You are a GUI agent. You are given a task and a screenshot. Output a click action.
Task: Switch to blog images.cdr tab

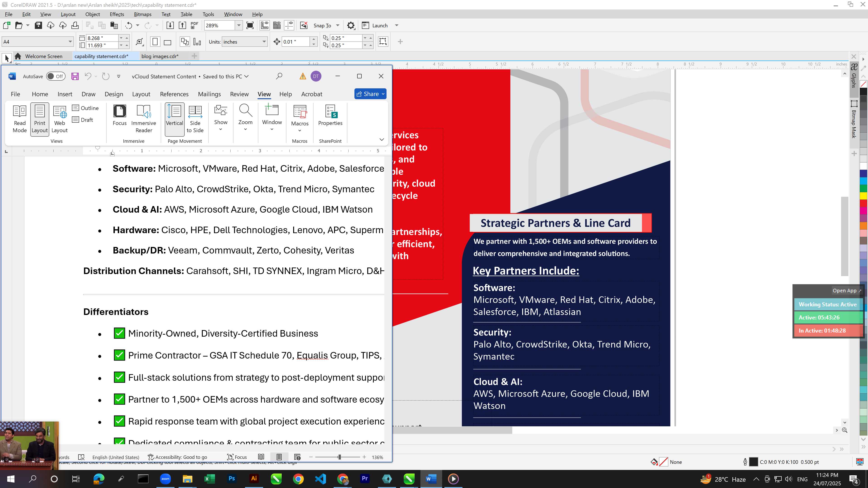pyautogui.click(x=160, y=56)
